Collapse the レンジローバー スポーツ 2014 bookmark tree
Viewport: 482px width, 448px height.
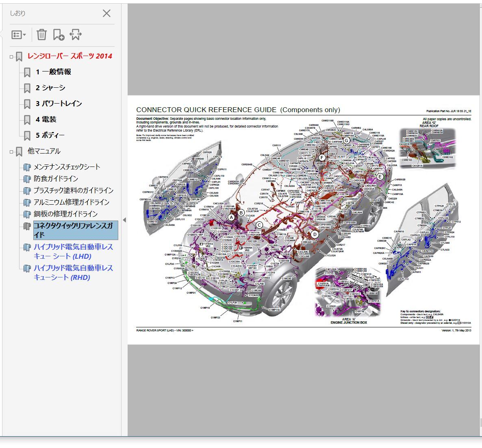click(x=11, y=57)
